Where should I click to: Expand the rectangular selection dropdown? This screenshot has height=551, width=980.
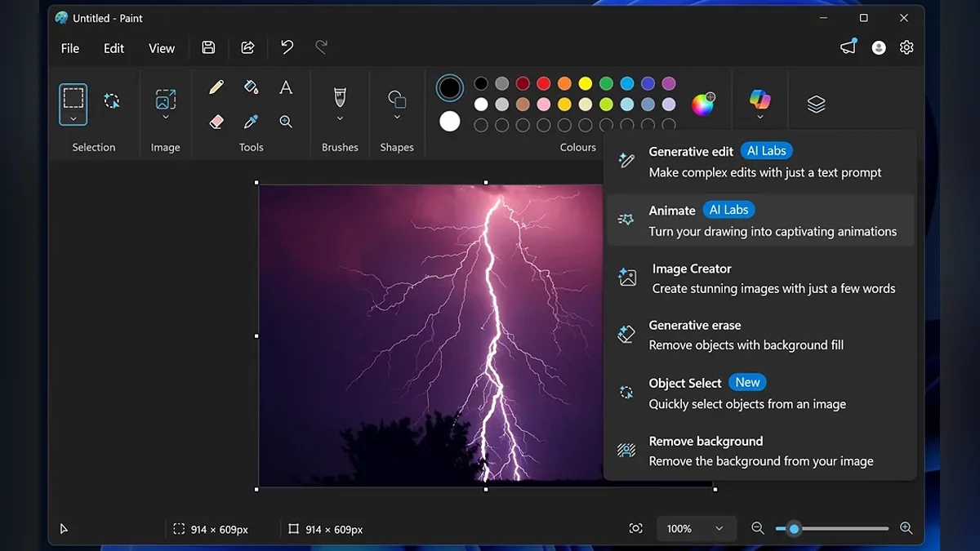73,118
